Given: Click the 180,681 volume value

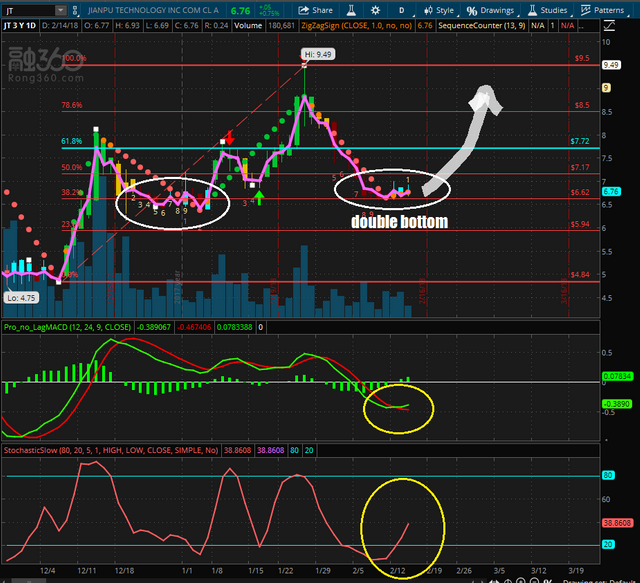Looking at the screenshot, I should click(x=282, y=26).
